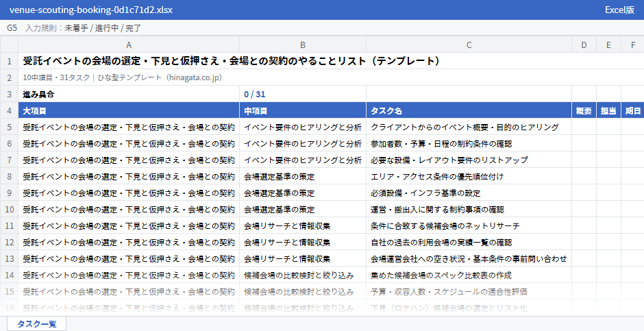Select row 15 候補会場の比較検討と絞り込み cell

(x=303, y=291)
